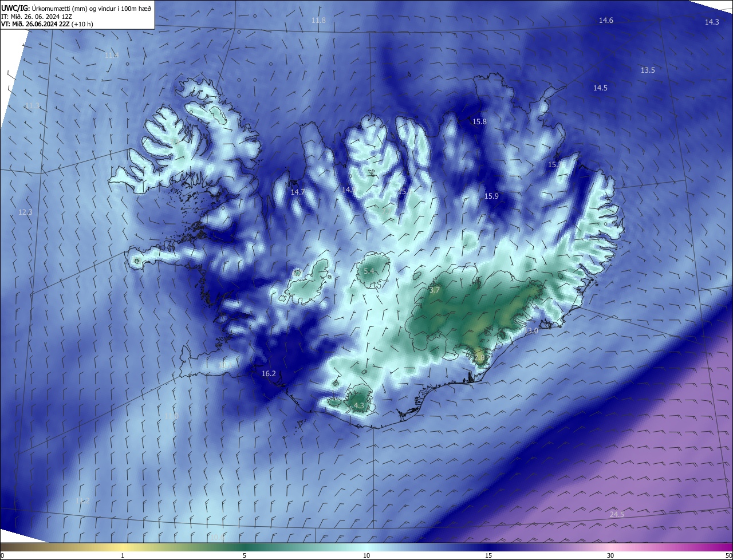Viewport: 733px width, 560px height.
Task: Click the 11.8 value label
Action: 318,21
